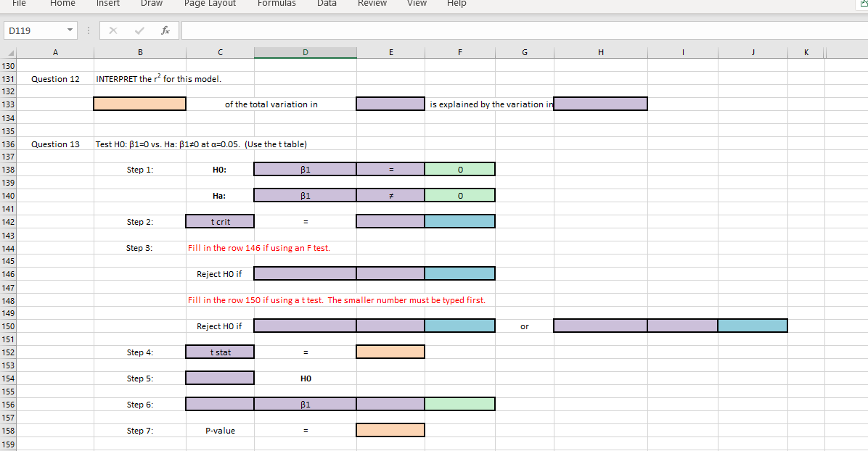The image size is (868, 451).
Task: Open the Name Box dropdown arrow
Action: [69, 30]
